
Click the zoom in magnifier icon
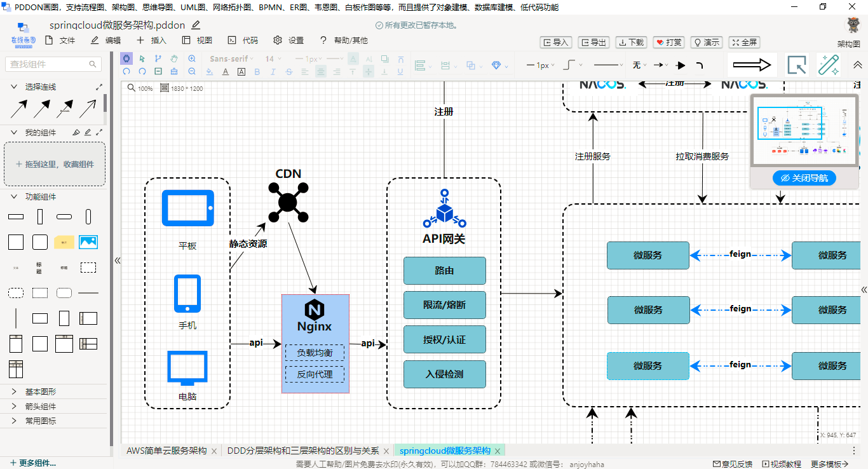click(192, 58)
